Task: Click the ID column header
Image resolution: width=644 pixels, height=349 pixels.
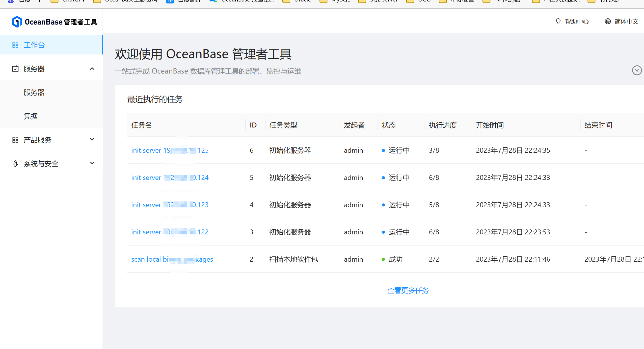Action: coord(253,125)
